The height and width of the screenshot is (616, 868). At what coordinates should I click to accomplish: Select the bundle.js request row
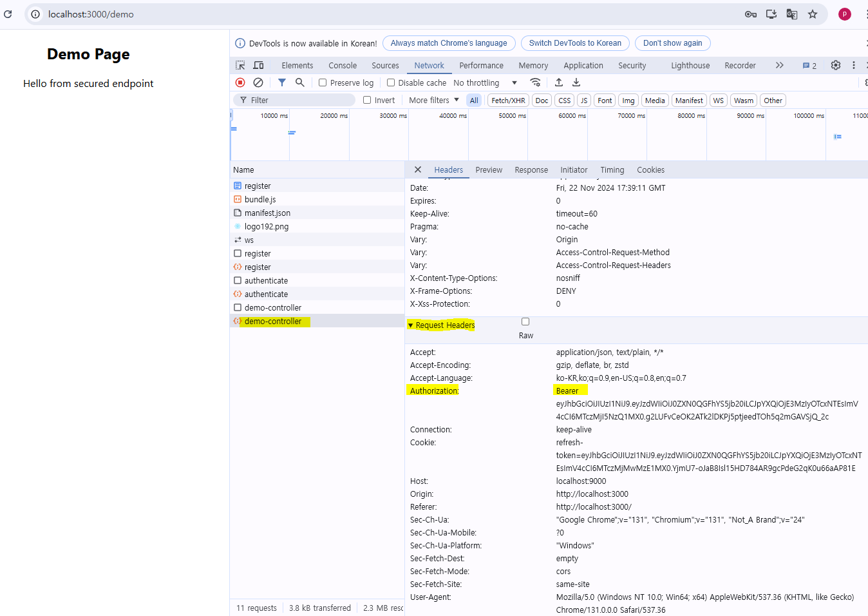tap(317, 199)
